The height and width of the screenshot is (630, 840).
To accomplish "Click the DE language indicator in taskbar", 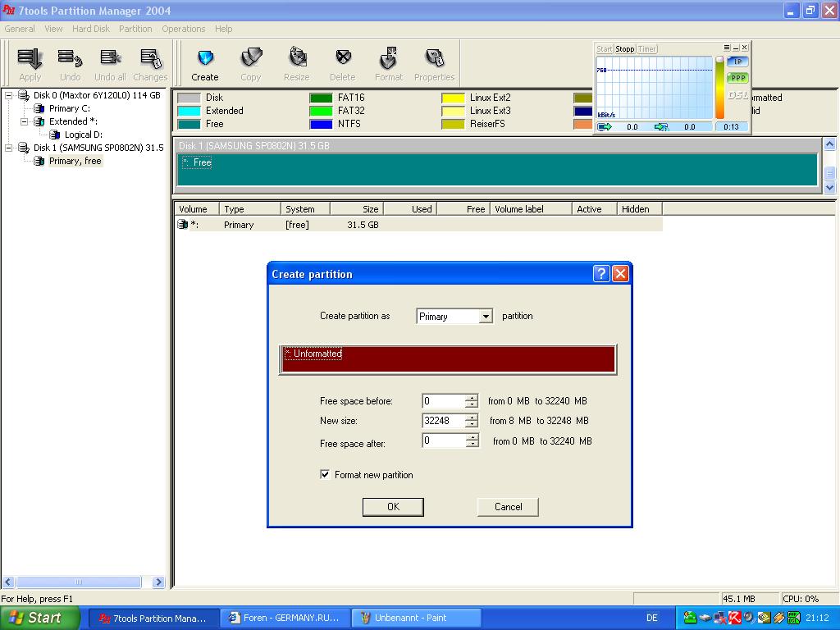I will [x=652, y=618].
